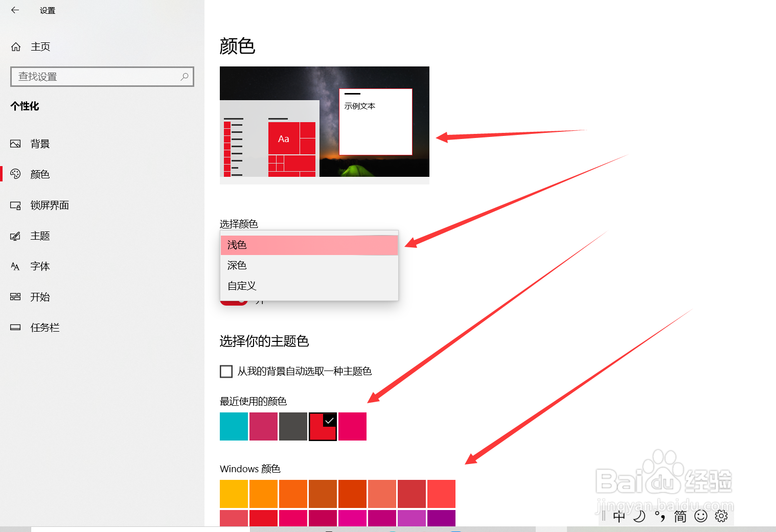Select the 任务栏 taskbar icon
This screenshot has width=776, height=532.
coord(15,328)
